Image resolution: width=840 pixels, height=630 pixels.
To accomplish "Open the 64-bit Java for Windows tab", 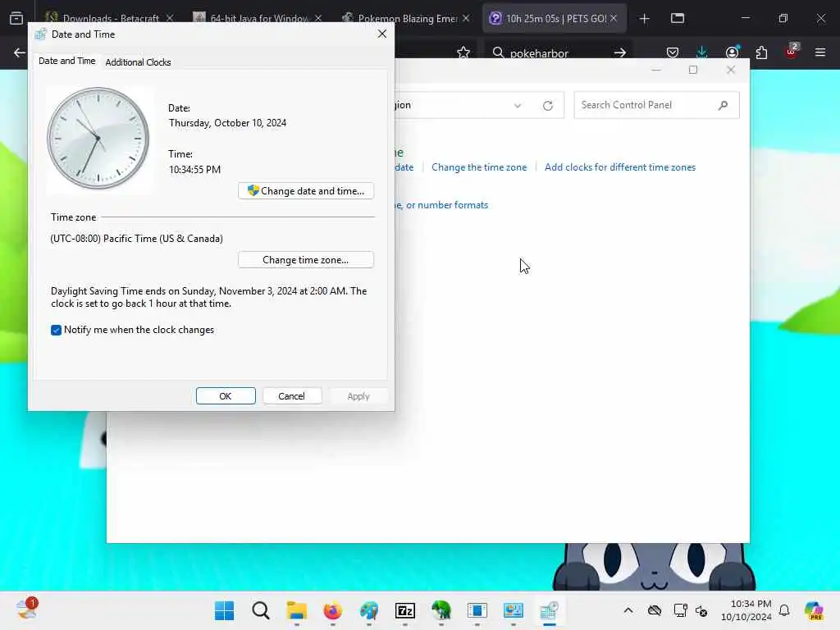I will click(259, 18).
